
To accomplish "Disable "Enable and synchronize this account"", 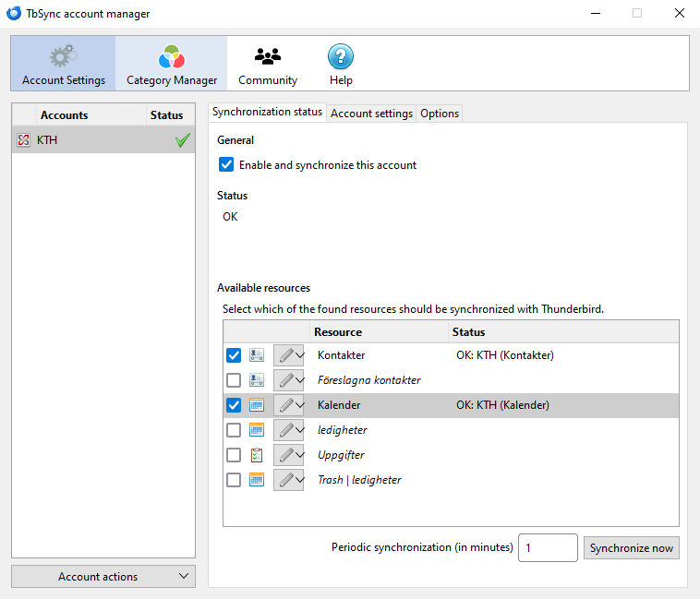I will (x=226, y=165).
